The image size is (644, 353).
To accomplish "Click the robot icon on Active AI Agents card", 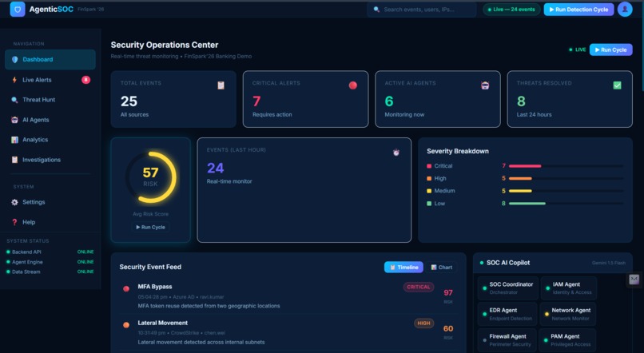I will (485, 85).
